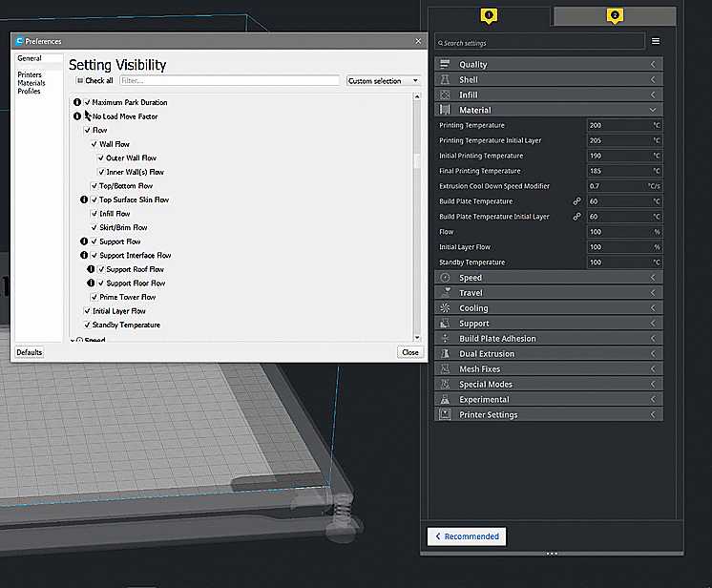Click info icon beside Support Floor Flow
This screenshot has width=712, height=588.
click(x=91, y=283)
